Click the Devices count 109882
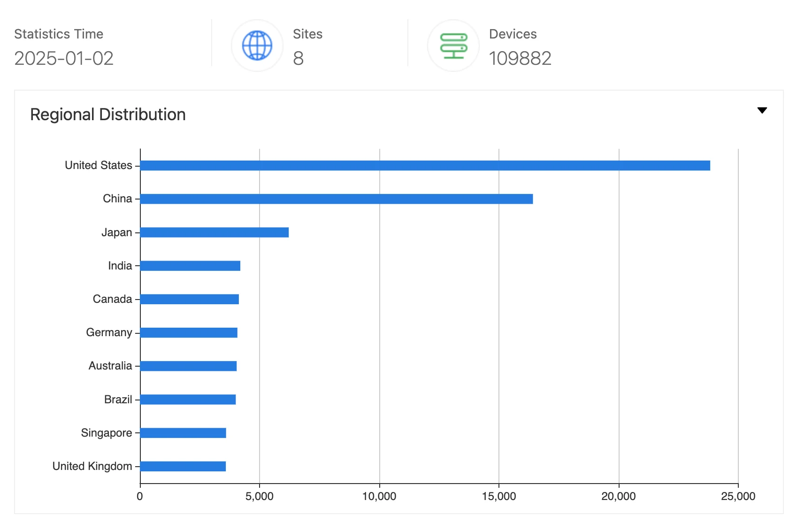Viewport: 812px width, 523px height. (520, 58)
